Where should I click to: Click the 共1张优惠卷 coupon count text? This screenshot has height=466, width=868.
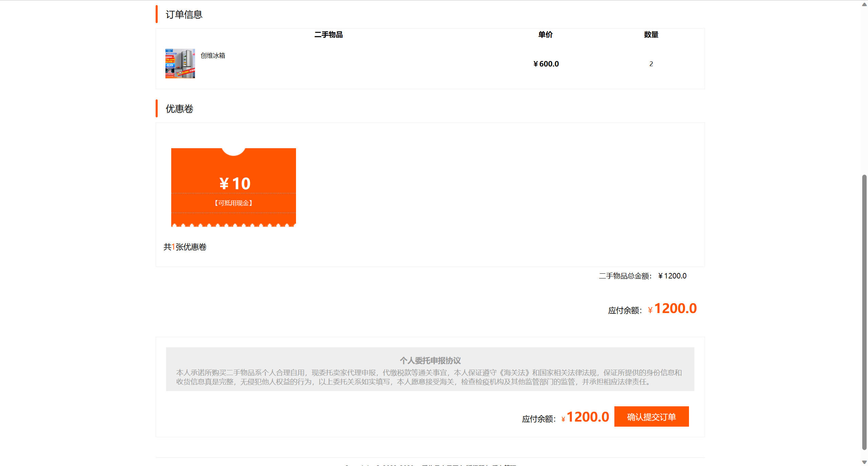(185, 247)
